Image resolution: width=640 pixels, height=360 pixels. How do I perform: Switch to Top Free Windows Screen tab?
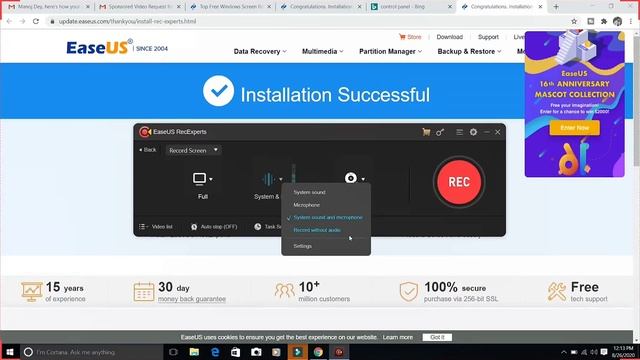(x=231, y=7)
